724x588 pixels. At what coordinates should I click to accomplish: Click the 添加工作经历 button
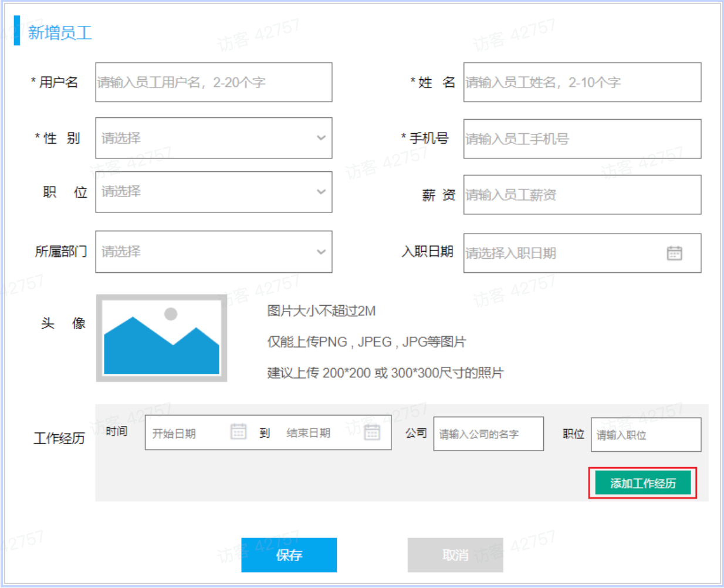coord(642,482)
